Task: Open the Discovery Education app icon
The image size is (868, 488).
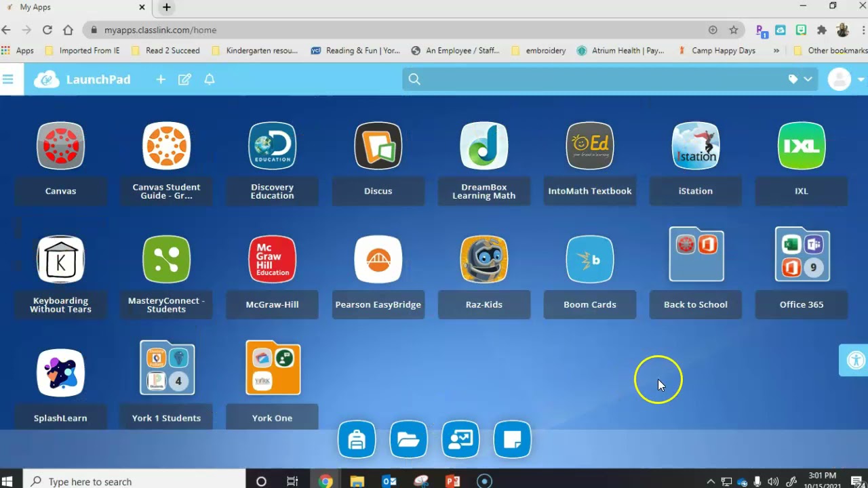Action: click(272, 146)
